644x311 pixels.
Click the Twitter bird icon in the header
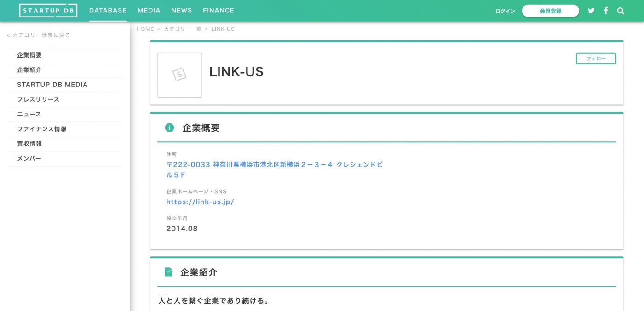pyautogui.click(x=591, y=10)
